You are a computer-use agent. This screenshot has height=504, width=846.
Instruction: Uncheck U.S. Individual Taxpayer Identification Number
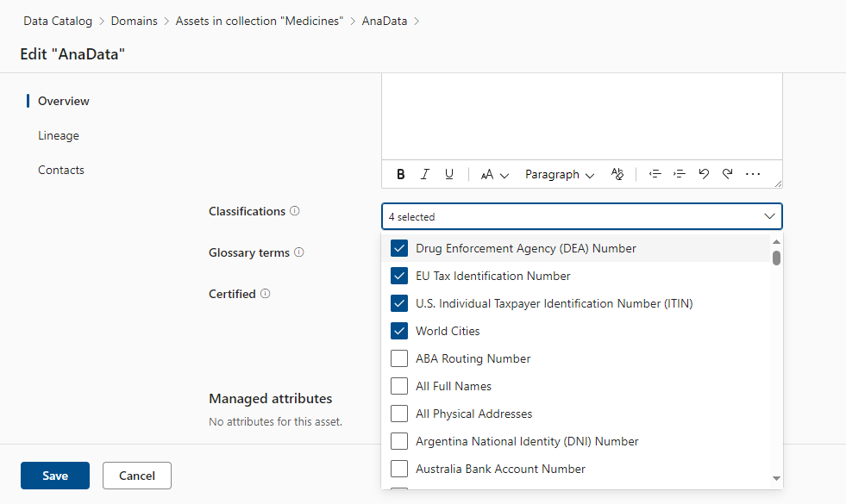pos(399,303)
